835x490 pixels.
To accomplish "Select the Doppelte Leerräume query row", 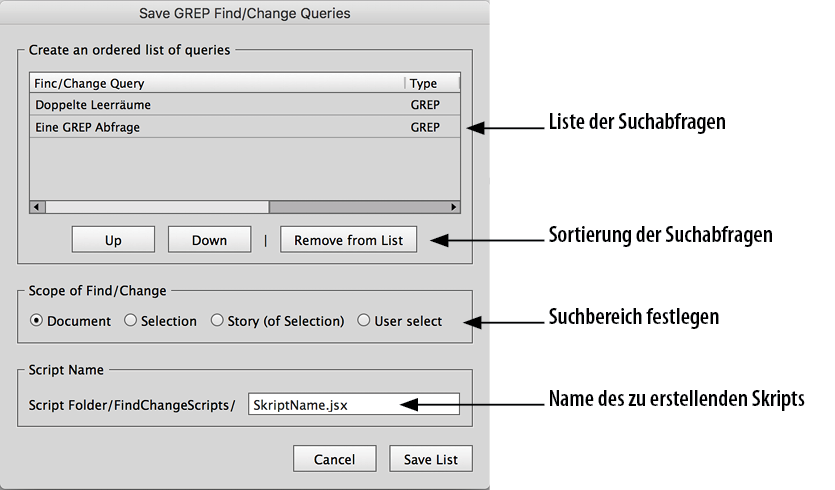I will tap(245, 104).
